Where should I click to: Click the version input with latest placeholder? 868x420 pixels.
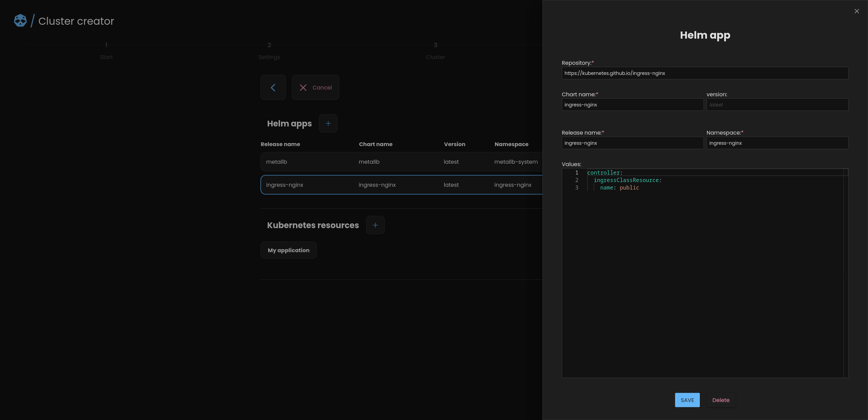coord(777,105)
